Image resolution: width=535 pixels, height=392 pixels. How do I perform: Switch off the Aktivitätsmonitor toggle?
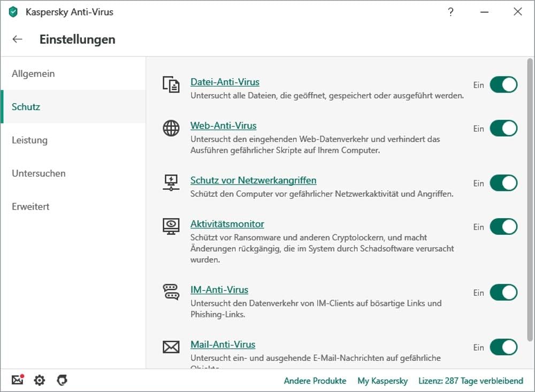(x=503, y=227)
